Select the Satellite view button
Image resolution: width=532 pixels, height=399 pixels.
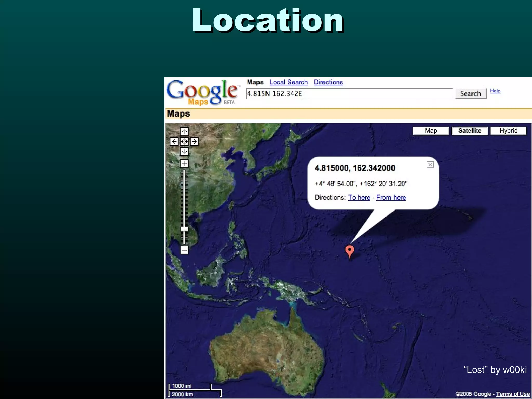[x=470, y=131]
